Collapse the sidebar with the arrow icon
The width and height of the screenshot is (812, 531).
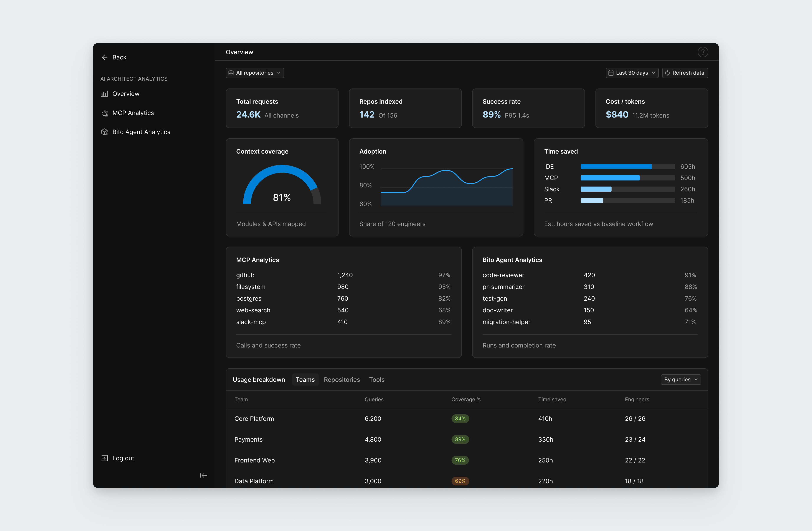pyautogui.click(x=203, y=475)
